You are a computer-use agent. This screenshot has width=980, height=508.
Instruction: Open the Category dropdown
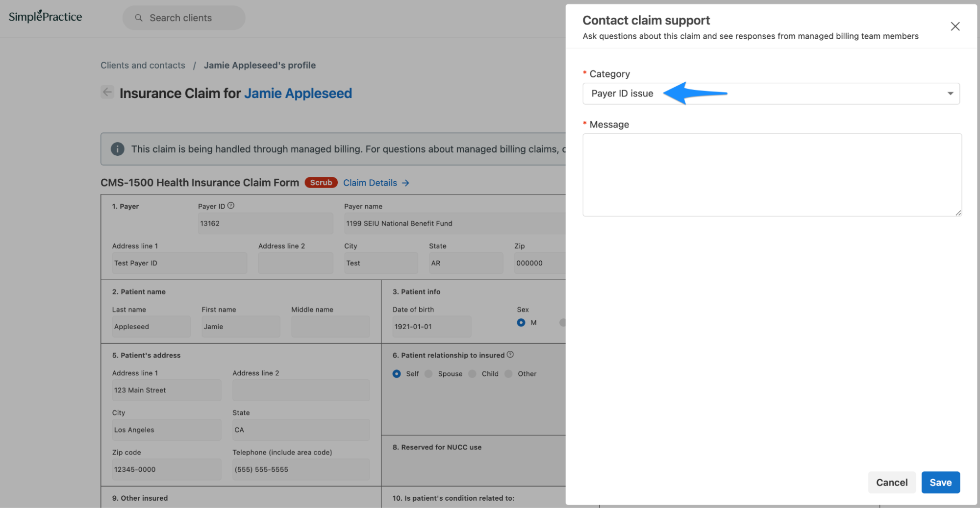coord(771,93)
